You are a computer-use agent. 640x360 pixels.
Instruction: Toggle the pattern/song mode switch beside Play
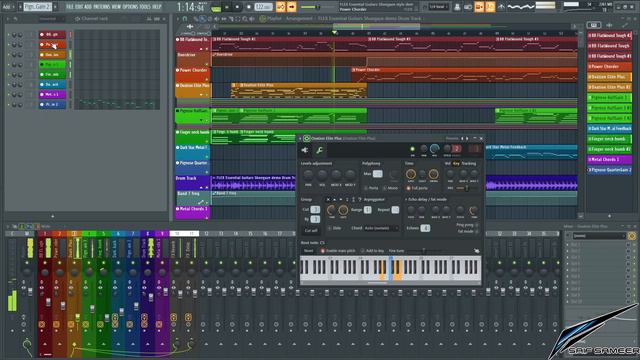[216, 7]
